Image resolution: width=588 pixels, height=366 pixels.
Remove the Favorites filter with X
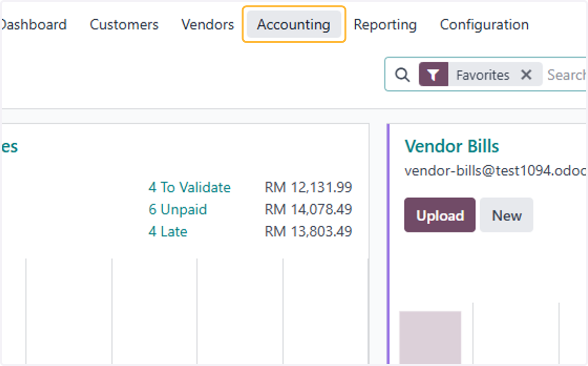click(526, 75)
